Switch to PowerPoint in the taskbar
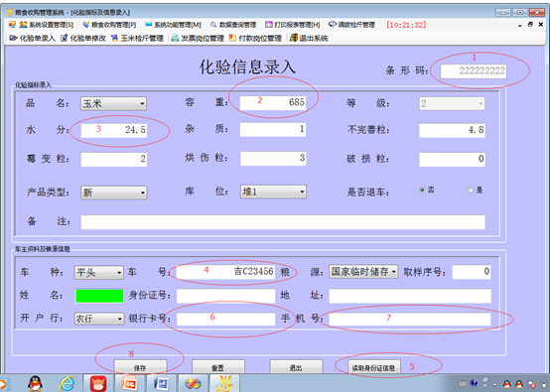The width and height of the screenshot is (550, 392). [x=130, y=383]
